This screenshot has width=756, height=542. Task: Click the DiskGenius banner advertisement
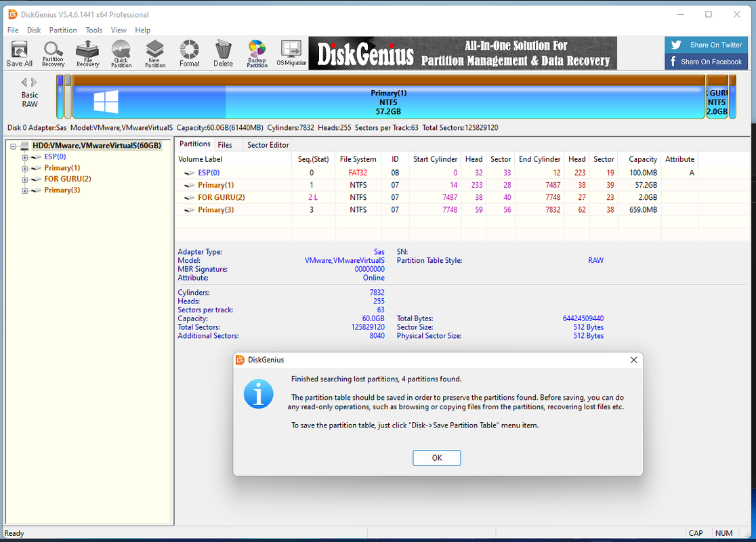463,53
